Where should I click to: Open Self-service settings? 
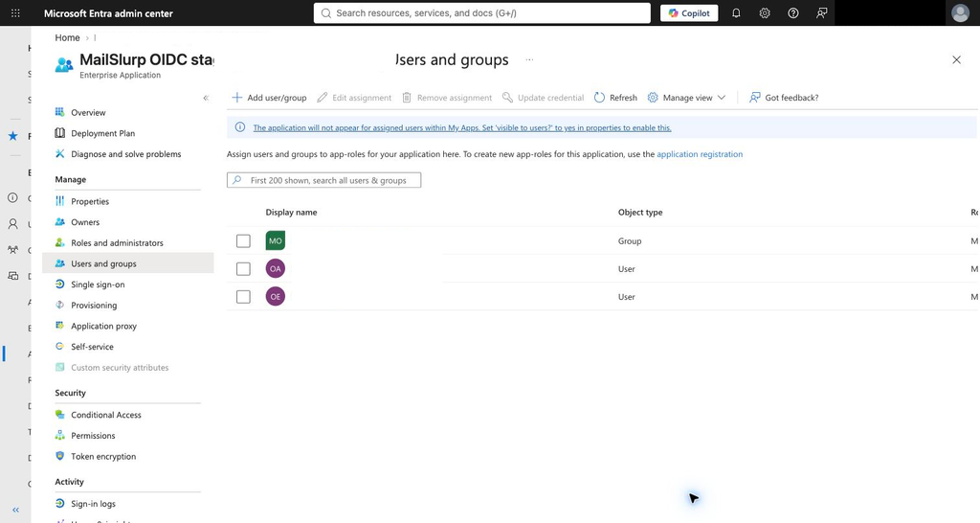92,347
